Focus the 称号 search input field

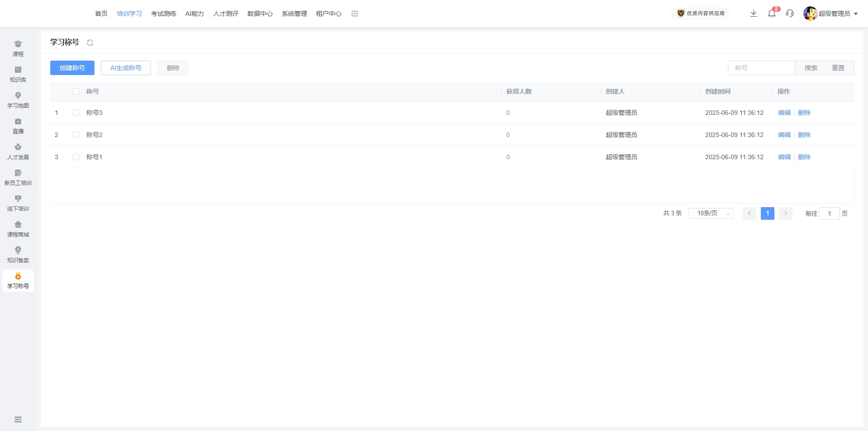pyautogui.click(x=761, y=68)
